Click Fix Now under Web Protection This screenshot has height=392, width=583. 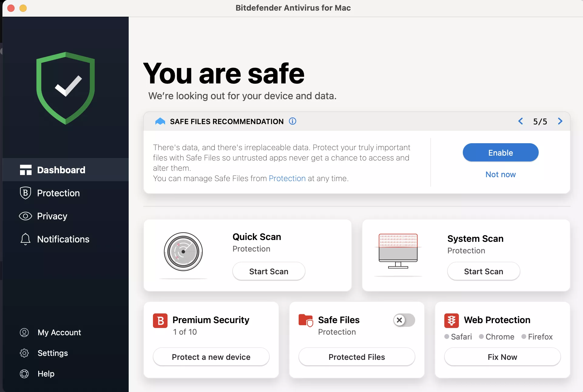pyautogui.click(x=502, y=357)
